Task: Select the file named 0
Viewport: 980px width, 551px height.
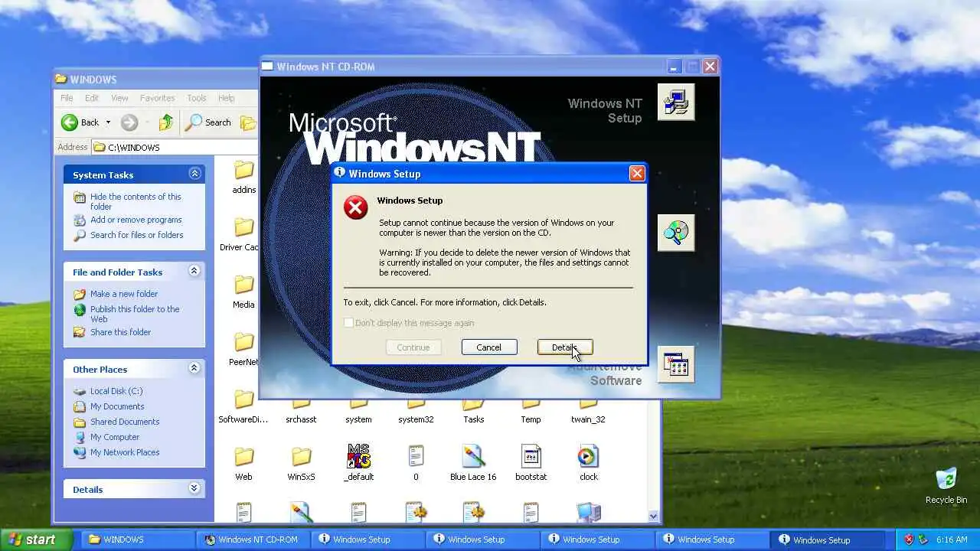Action: coord(416,463)
